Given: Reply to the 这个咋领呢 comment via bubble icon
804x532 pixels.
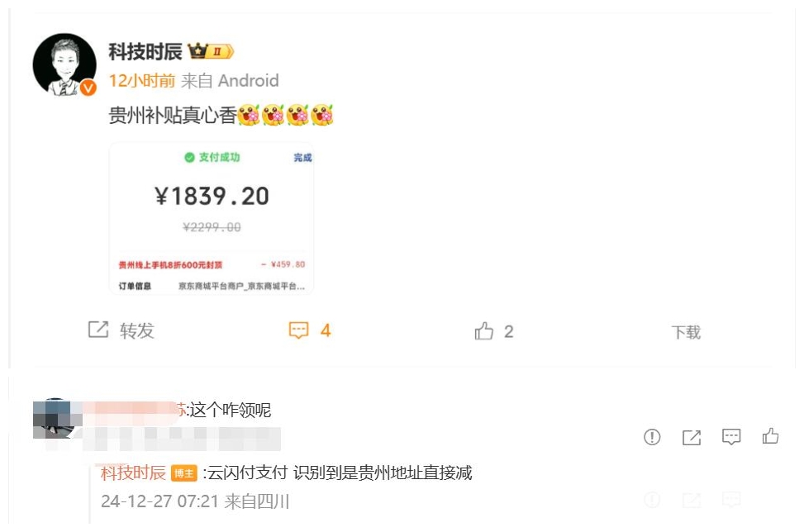Looking at the screenshot, I should tap(731, 437).
